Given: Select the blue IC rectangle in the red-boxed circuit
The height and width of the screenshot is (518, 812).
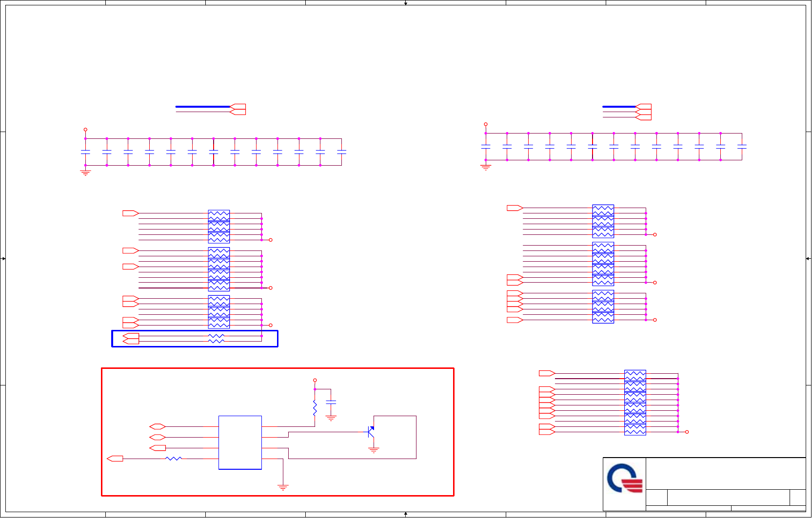Looking at the screenshot, I should 240,442.
